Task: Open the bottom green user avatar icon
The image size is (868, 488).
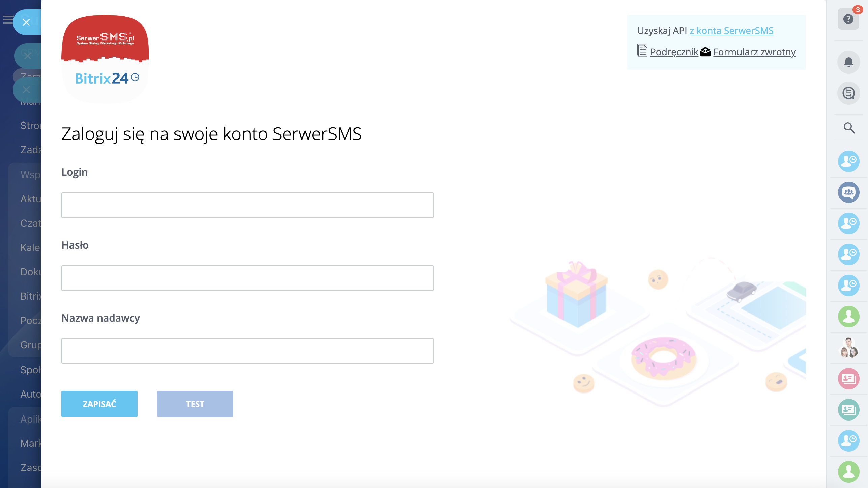Action: [x=848, y=472]
